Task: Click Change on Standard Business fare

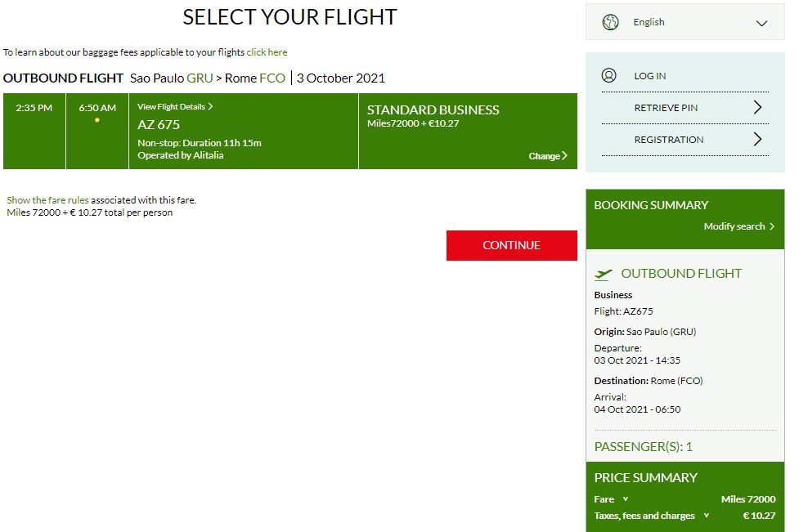Action: pyautogui.click(x=547, y=156)
